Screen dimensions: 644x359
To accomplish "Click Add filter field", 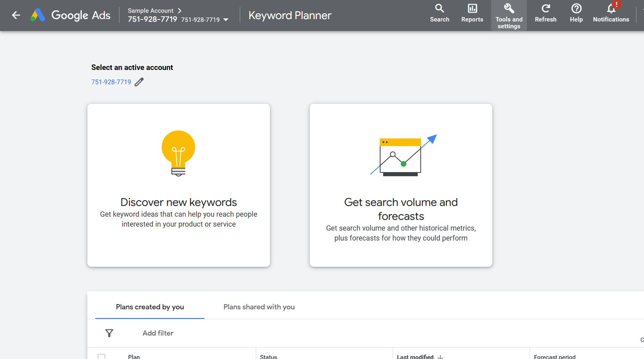I will pos(158,333).
